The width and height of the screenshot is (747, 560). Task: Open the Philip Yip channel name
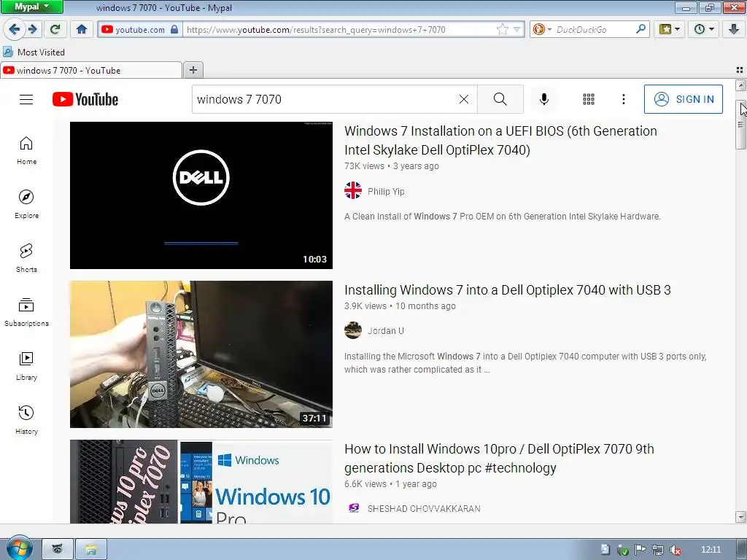[x=386, y=192]
